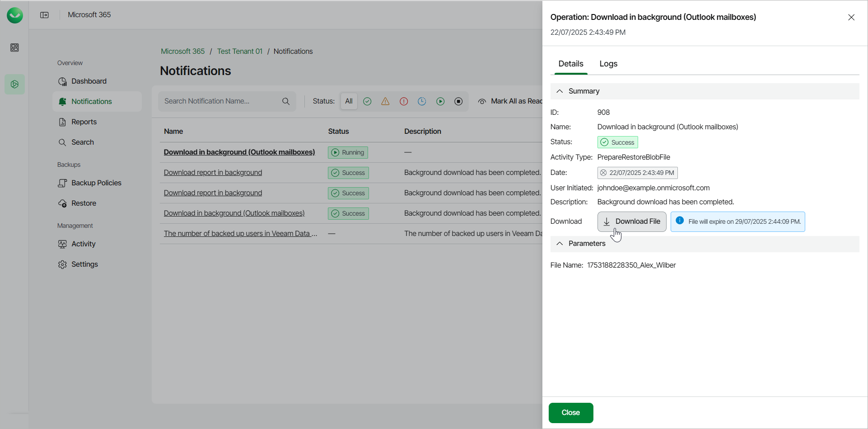Click the Name column header
Screen dimensions: 868x429
click(x=173, y=131)
